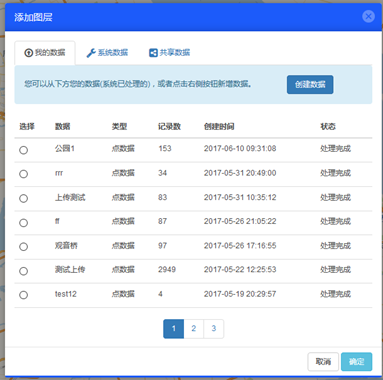Click the 数据 column header
This screenshot has height=380, width=383.
click(62, 126)
